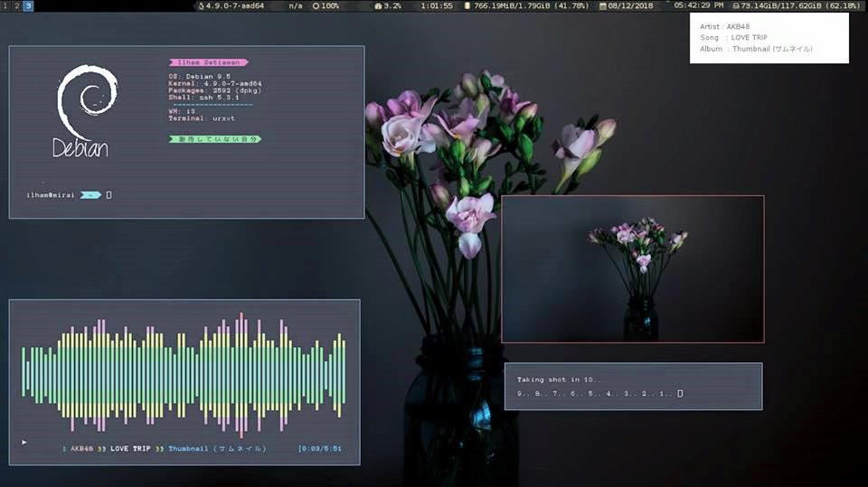Click the kernel icon beside 4.9.0-7-amd64 in the bar

tap(201, 5)
